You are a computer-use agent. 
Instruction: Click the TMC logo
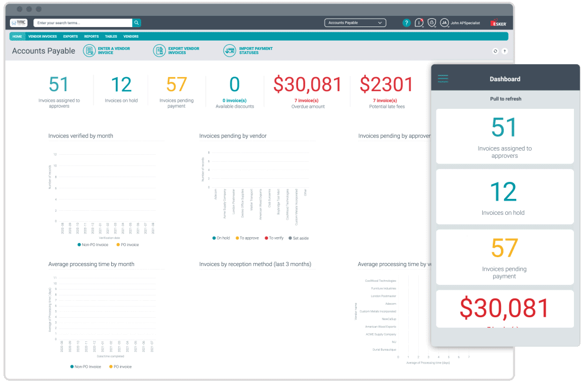[x=19, y=23]
